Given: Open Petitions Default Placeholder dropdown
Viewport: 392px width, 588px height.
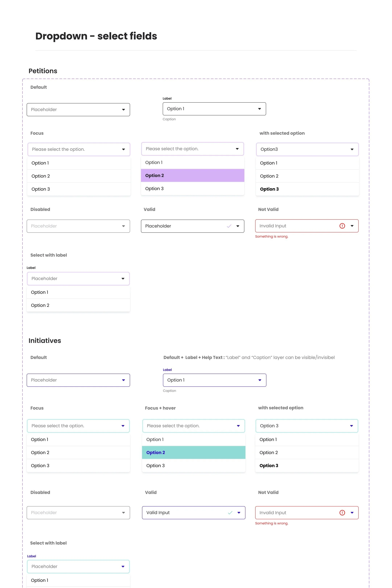Looking at the screenshot, I should (78, 110).
